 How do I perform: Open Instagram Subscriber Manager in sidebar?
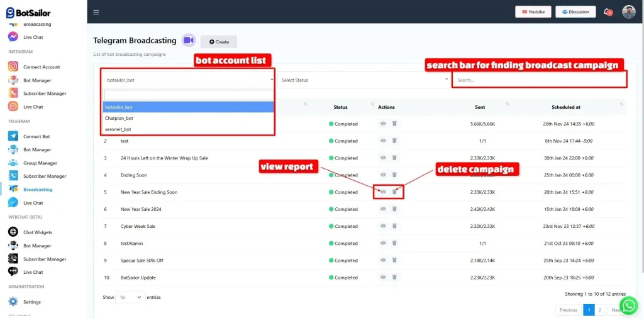[x=45, y=94]
